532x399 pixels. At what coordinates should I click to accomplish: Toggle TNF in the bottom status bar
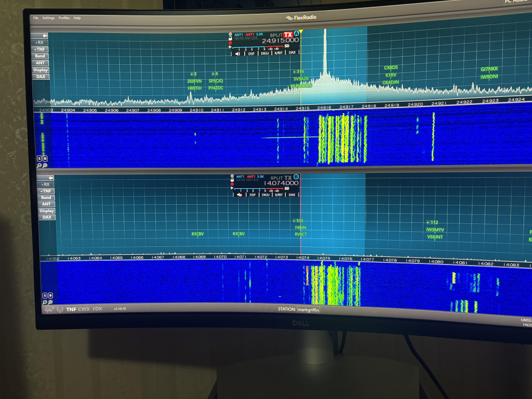(x=71, y=310)
